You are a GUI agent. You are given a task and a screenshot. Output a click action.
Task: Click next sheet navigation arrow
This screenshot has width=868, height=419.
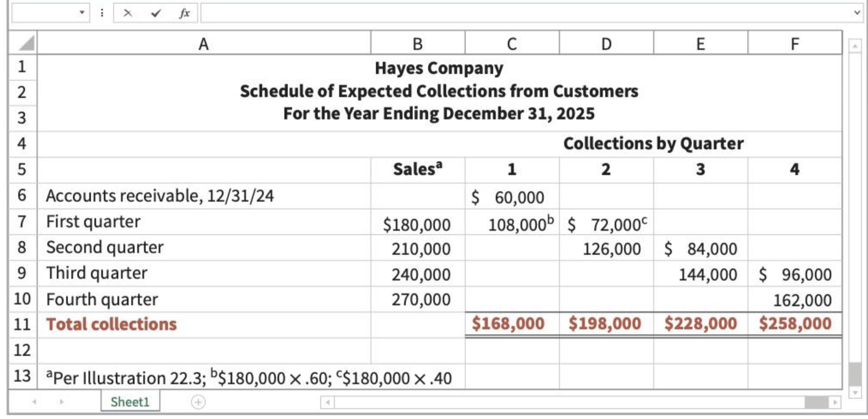click(62, 402)
